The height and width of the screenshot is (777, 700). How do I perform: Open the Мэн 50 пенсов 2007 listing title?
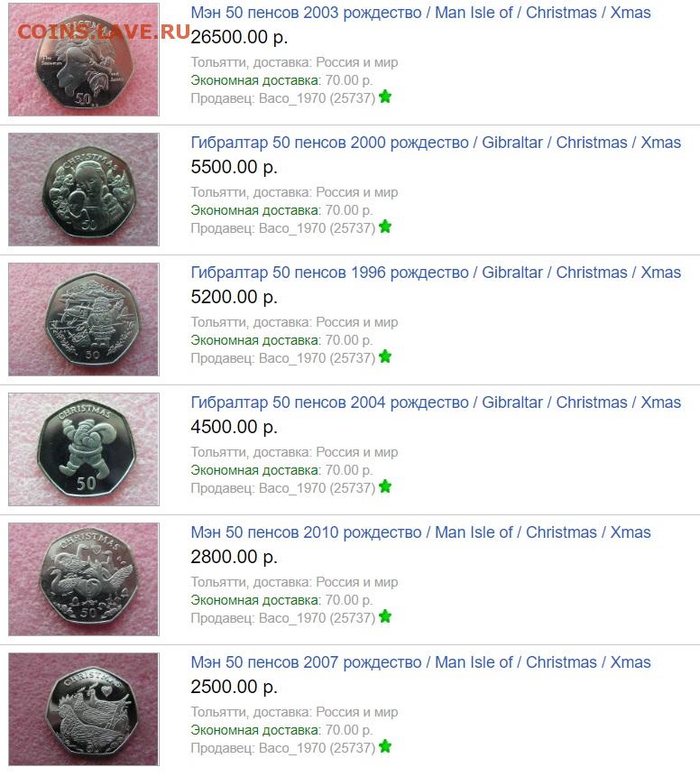420,662
